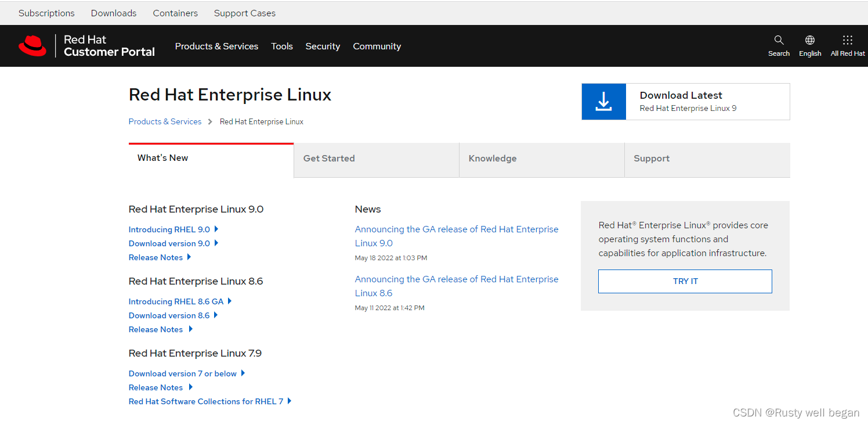Click the Red Hat fedora logo
Image resolution: width=868 pixels, height=424 pixels.
point(32,46)
